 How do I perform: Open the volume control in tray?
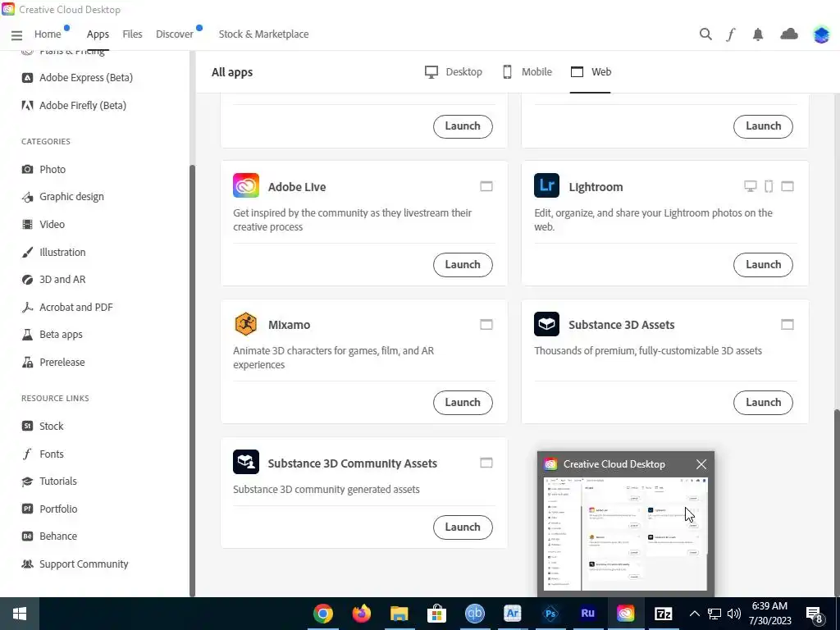coord(734,614)
